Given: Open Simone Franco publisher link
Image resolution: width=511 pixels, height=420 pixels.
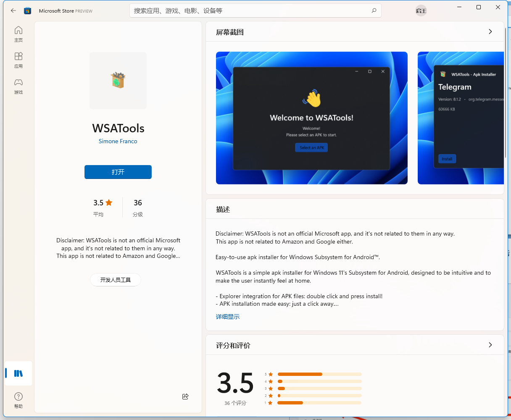Looking at the screenshot, I should tap(118, 141).
